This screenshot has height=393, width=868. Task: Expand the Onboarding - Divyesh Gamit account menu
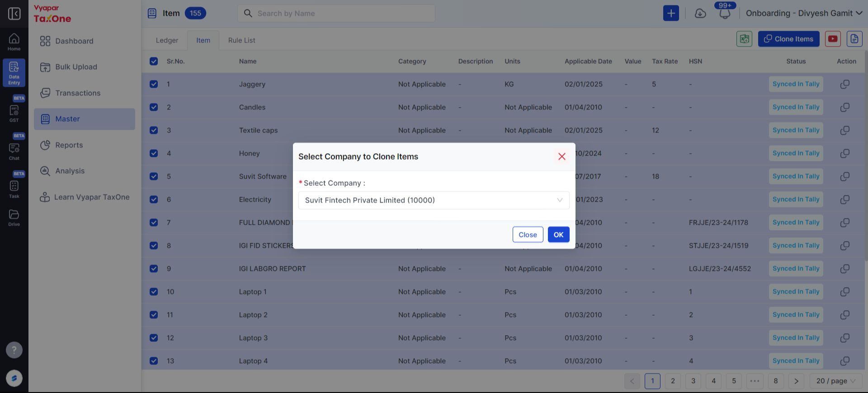[804, 13]
